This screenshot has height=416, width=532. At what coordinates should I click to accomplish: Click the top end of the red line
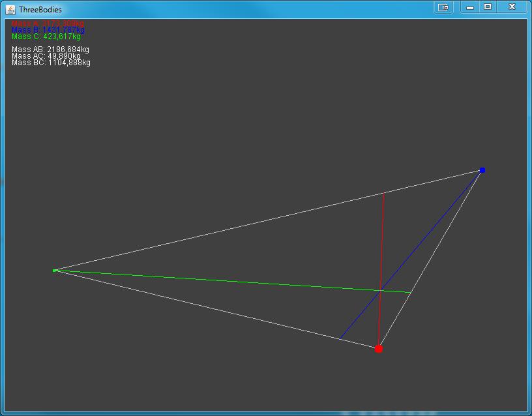[384, 194]
